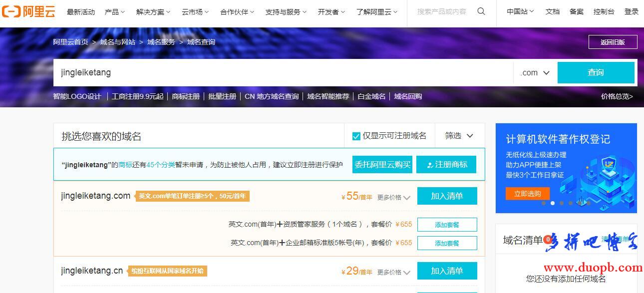644x293 pixels.
Task: Expand the 解决方案 navigation dropdown
Action: 153,11
